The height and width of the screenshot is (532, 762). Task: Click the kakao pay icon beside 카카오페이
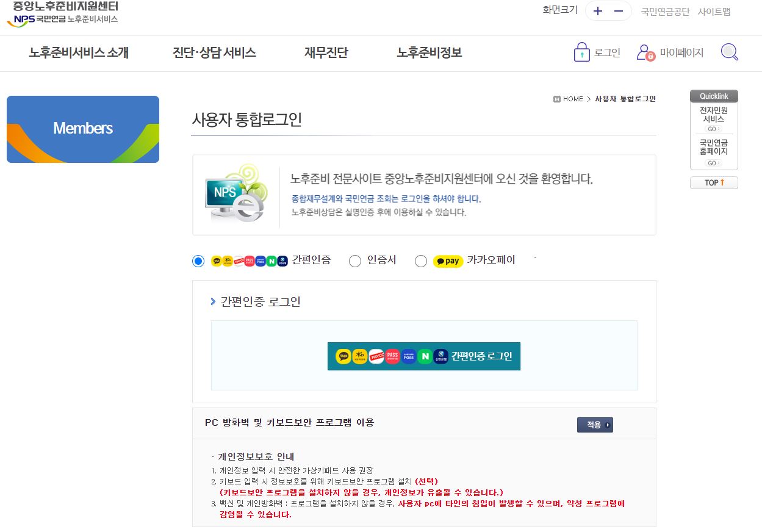[x=447, y=261]
